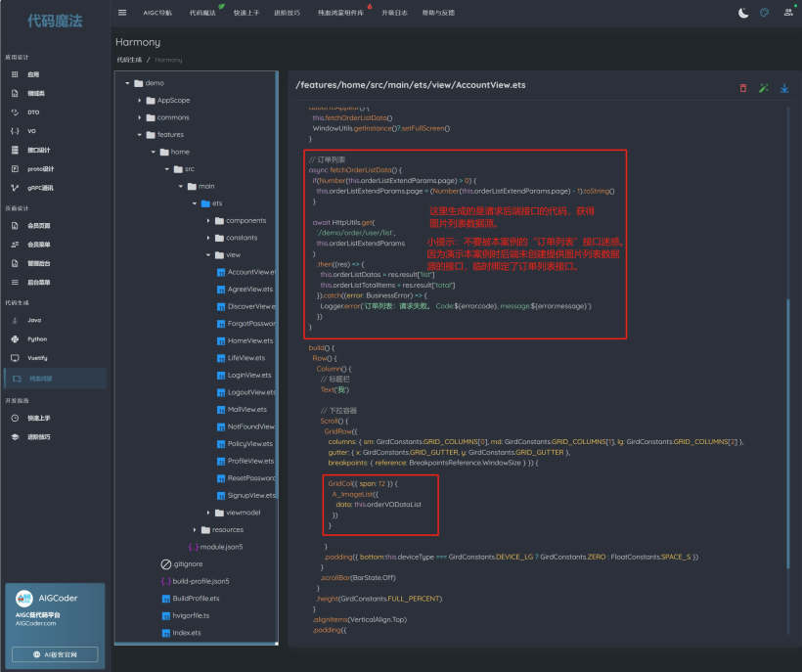Open the user account icon
The height and width of the screenshot is (672, 802).
click(788, 13)
